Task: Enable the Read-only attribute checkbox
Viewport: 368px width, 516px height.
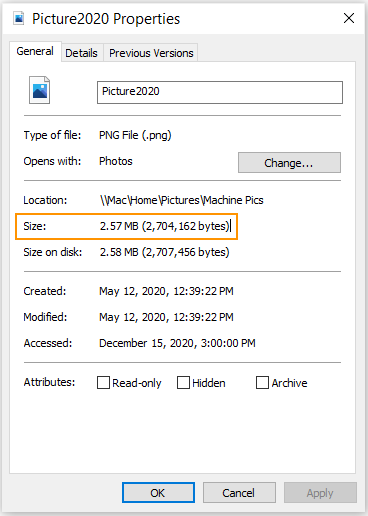Action: (x=103, y=383)
